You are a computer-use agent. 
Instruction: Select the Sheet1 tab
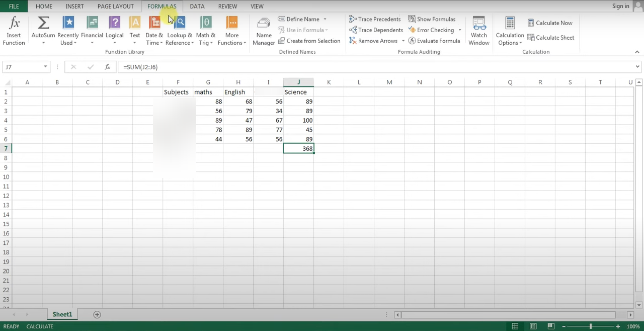(62, 314)
